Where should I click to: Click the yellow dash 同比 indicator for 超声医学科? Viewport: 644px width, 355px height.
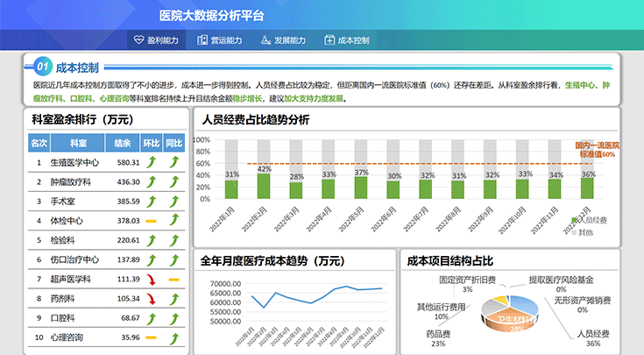(x=173, y=279)
